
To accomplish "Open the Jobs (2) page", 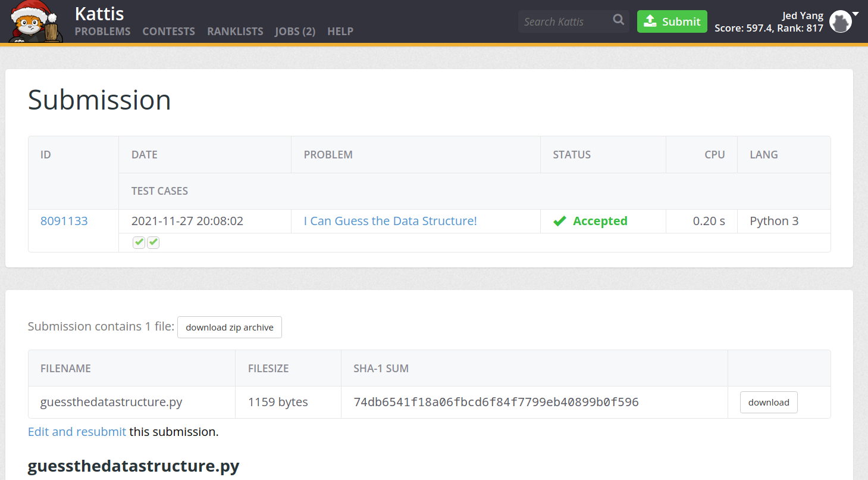I will [295, 32].
